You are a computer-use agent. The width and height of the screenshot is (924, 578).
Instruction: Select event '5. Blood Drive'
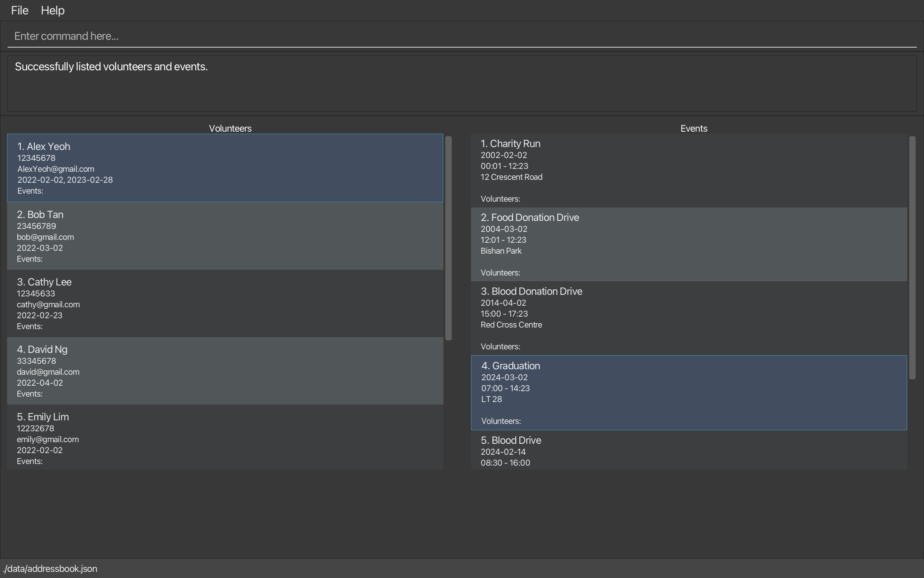point(689,450)
